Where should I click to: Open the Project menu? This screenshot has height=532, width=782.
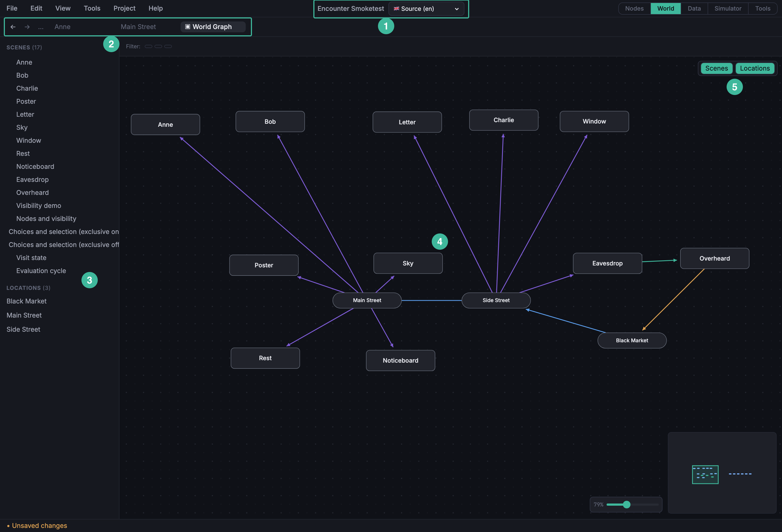click(x=124, y=8)
